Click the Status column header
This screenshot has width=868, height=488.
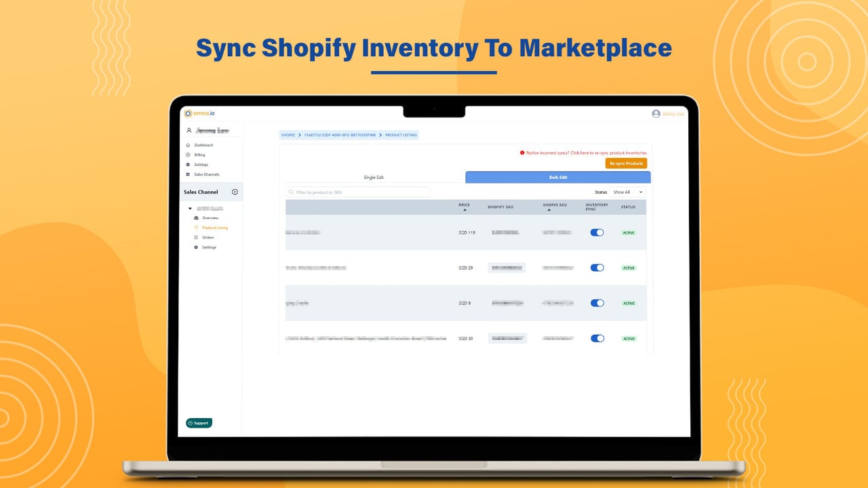pos(628,207)
